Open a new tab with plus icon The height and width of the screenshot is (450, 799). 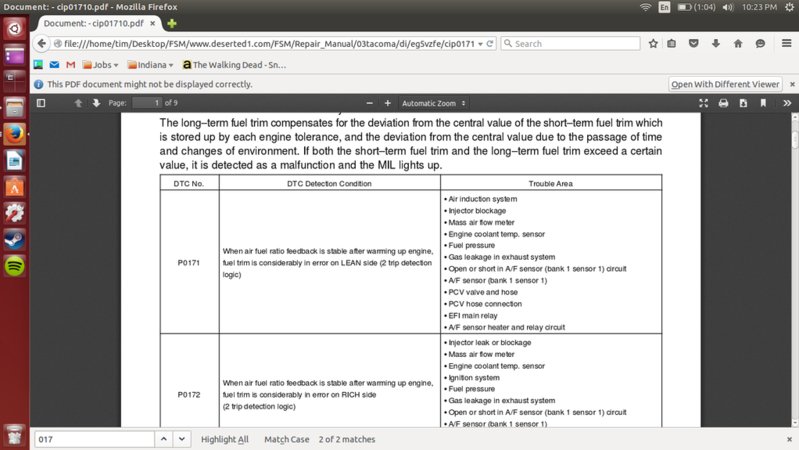[x=172, y=23]
